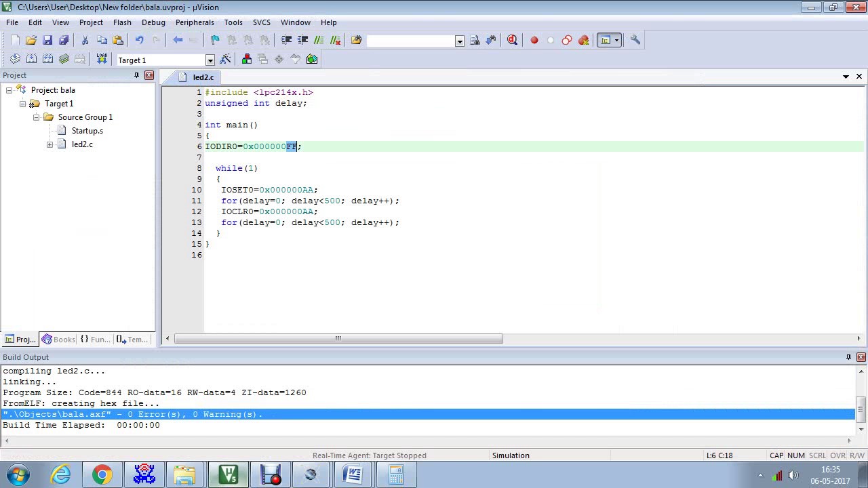Create a new file with toolbar icon
This screenshot has height=488, width=868.
tap(15, 40)
